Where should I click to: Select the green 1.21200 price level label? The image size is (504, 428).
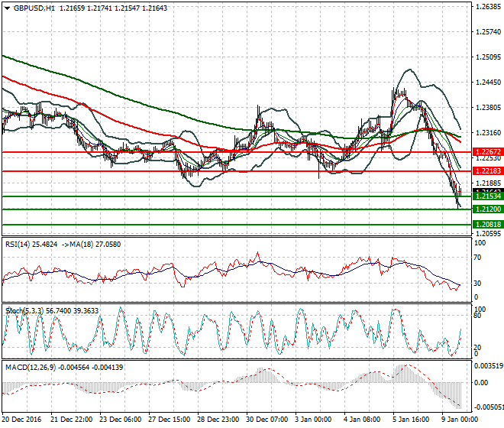point(486,209)
